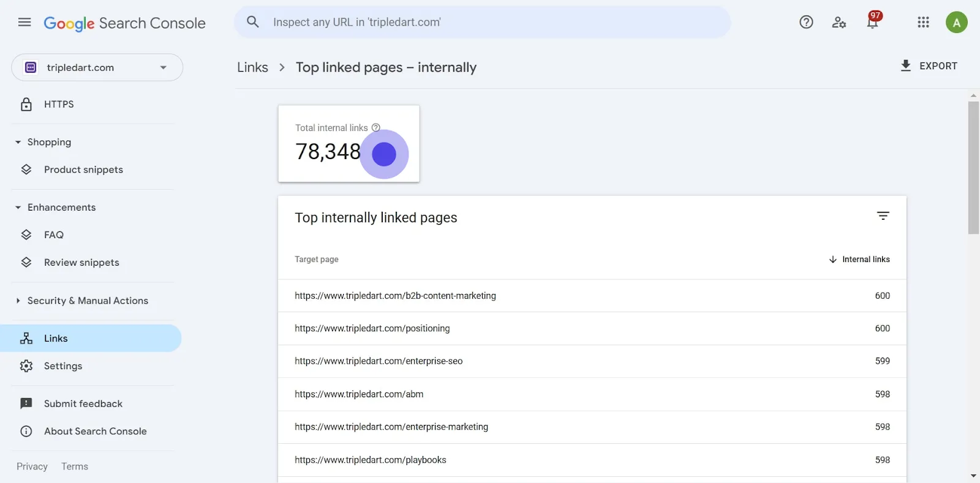Image resolution: width=980 pixels, height=483 pixels.
Task: Click the Top internally linked pages heading
Action: point(376,218)
